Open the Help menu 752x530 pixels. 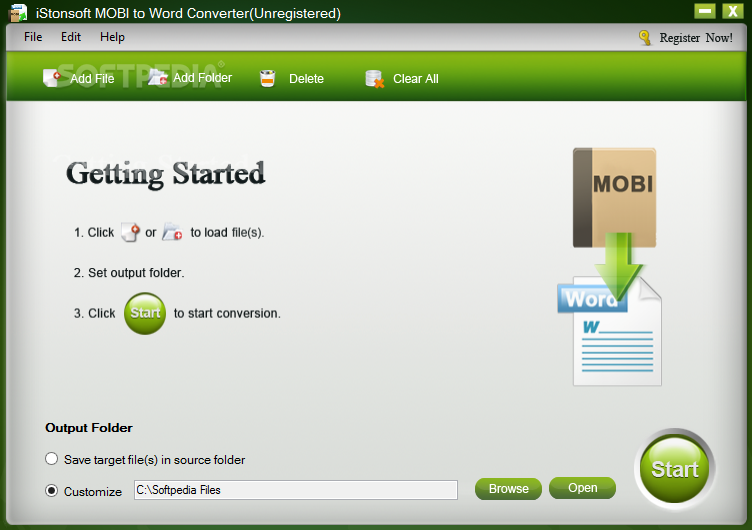[x=112, y=37]
